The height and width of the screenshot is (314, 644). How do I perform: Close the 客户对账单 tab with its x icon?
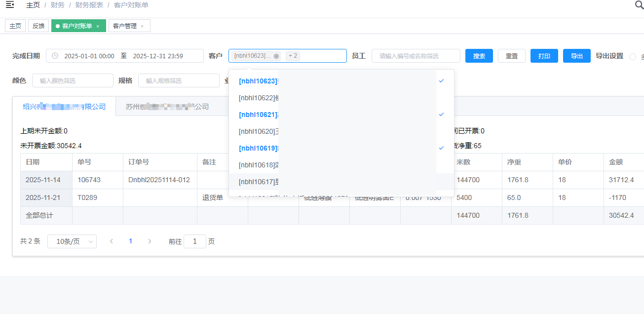coord(98,26)
